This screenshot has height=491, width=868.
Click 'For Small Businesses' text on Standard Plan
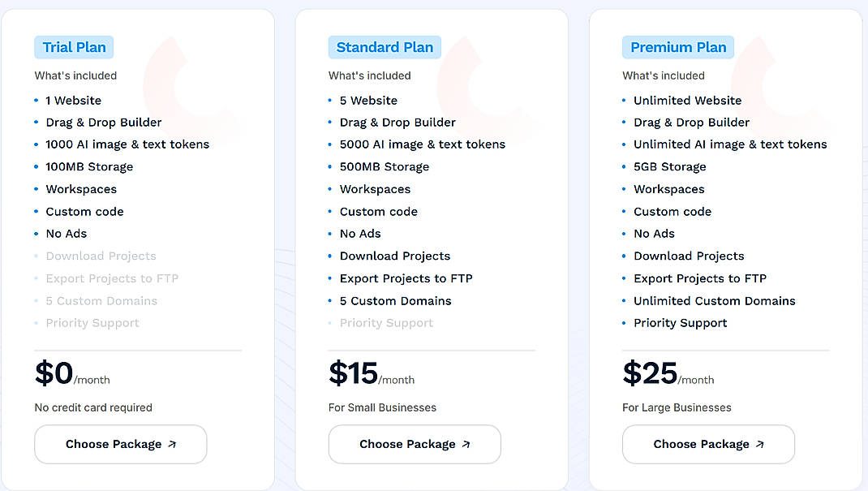[x=382, y=407]
